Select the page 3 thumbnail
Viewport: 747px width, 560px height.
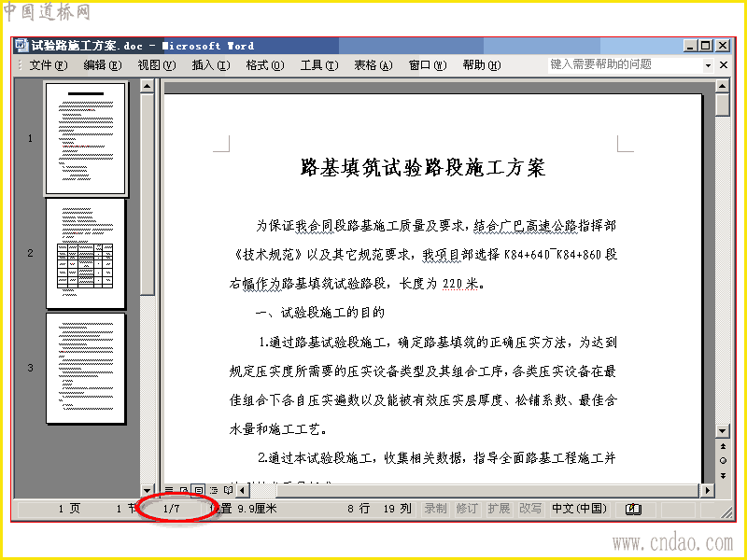[86, 368]
